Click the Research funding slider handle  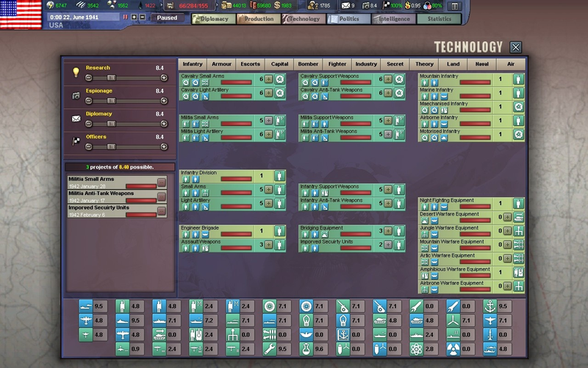111,78
